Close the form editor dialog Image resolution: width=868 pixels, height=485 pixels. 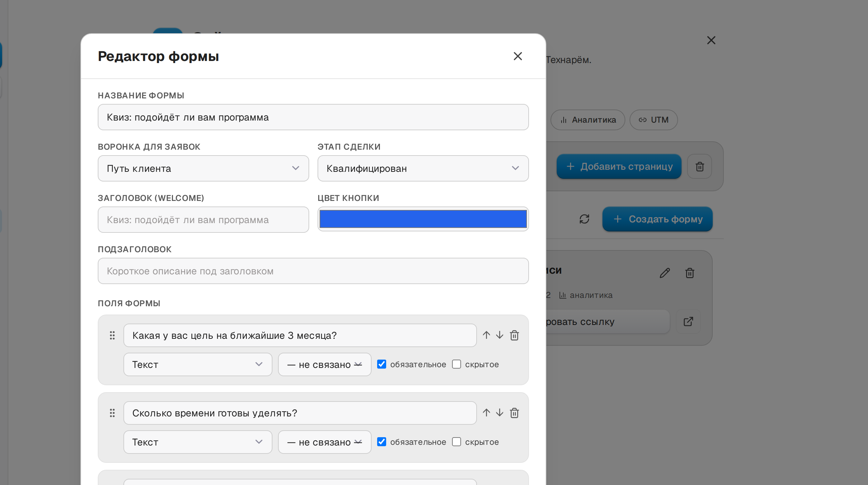518,56
